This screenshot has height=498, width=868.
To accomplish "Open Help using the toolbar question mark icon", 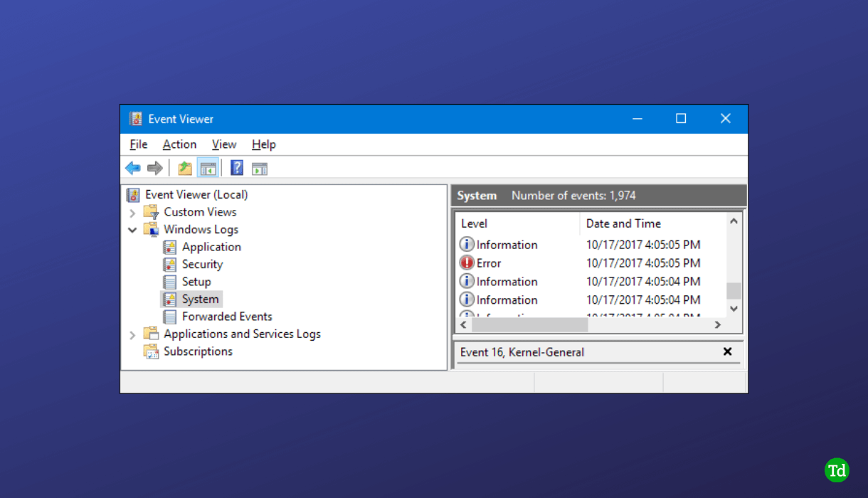I will tap(236, 167).
